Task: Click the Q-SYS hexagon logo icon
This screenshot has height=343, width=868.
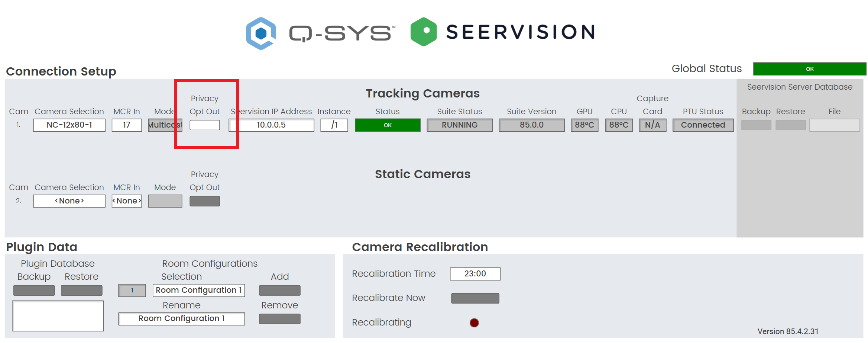Action: [261, 33]
